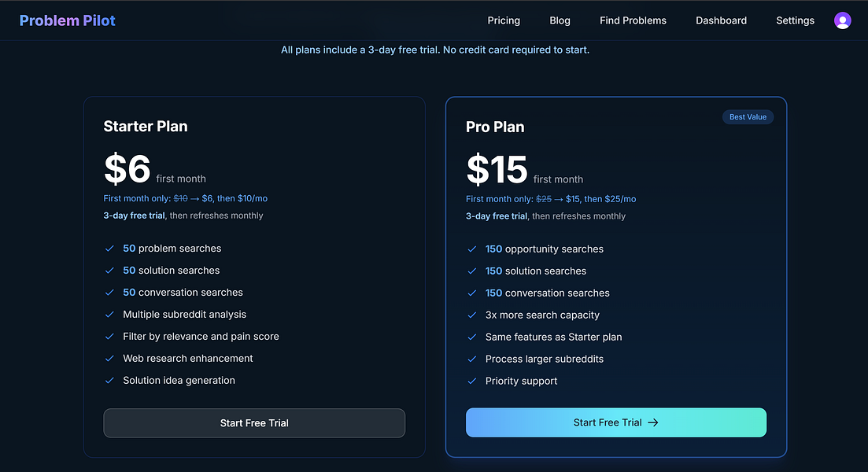The width and height of the screenshot is (868, 472).
Task: Click checkmark beside Web research enhancement
Action: [x=109, y=359]
